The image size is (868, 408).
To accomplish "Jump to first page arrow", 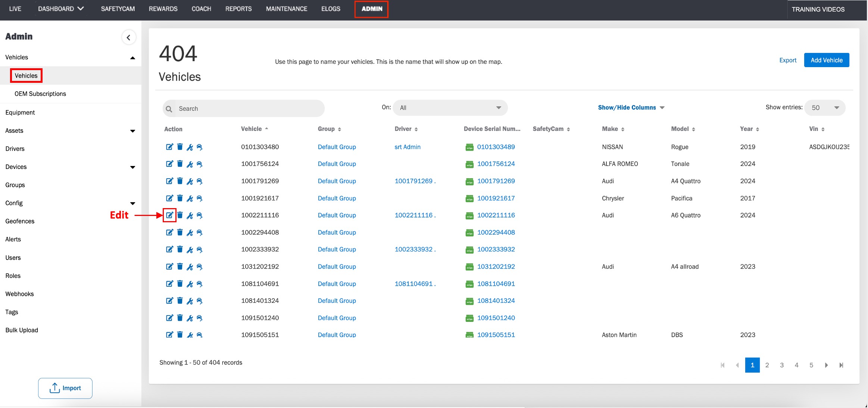I will 722,365.
